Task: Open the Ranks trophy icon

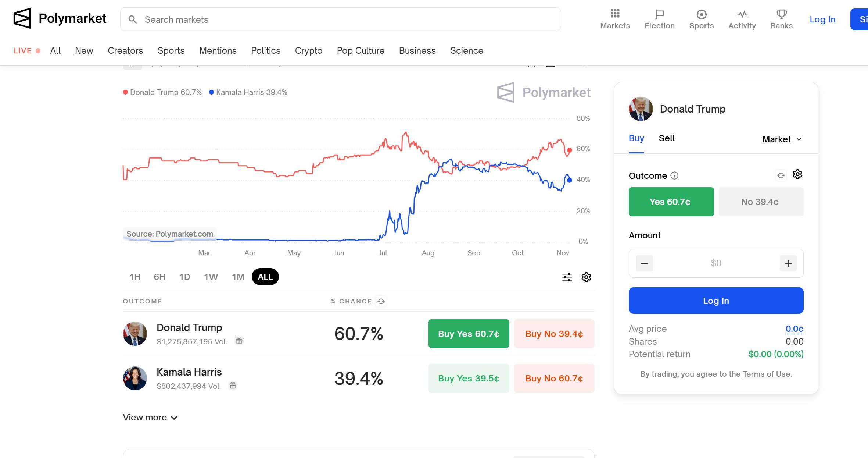Action: tap(781, 14)
